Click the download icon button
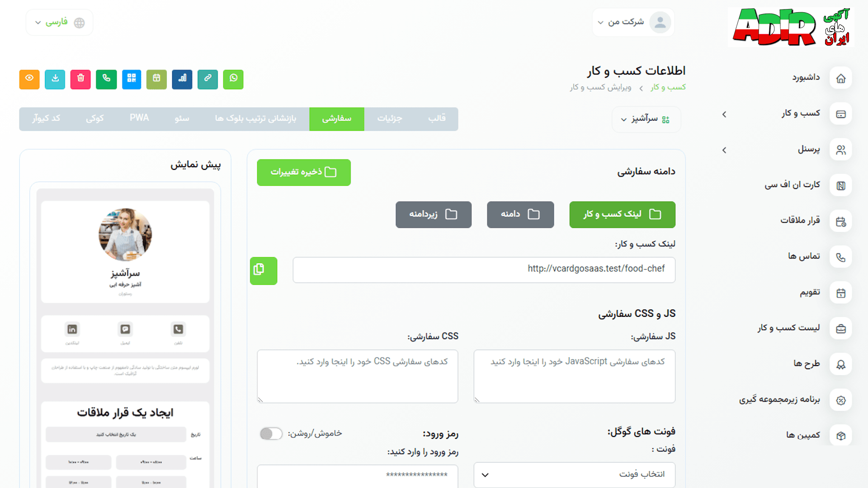The width and height of the screenshot is (868, 488). pos(55,79)
